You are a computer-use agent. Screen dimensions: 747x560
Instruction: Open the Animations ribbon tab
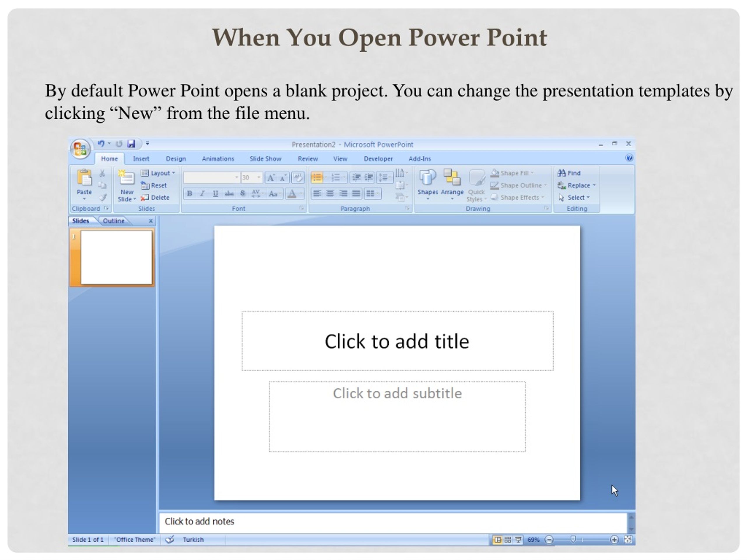point(218,159)
